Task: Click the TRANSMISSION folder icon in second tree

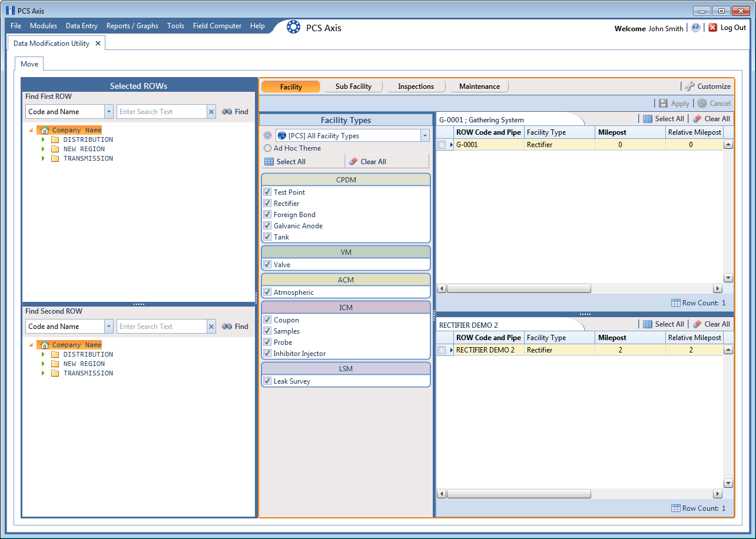Action: point(55,373)
